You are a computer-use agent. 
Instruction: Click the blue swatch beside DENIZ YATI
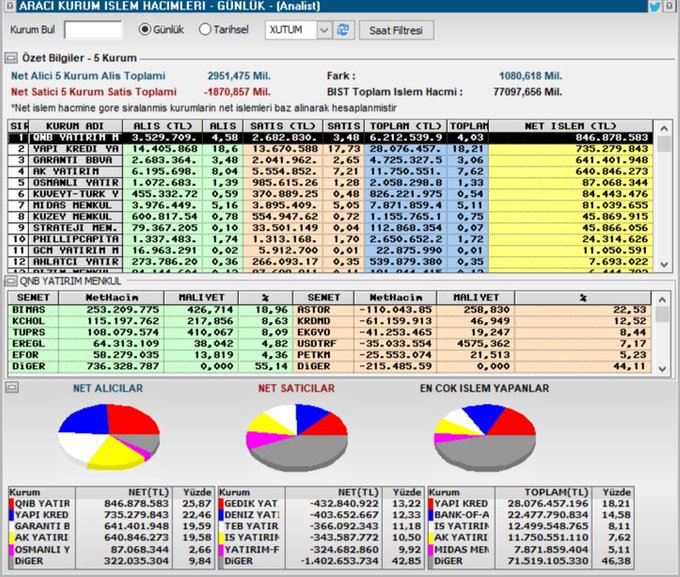[221, 515]
